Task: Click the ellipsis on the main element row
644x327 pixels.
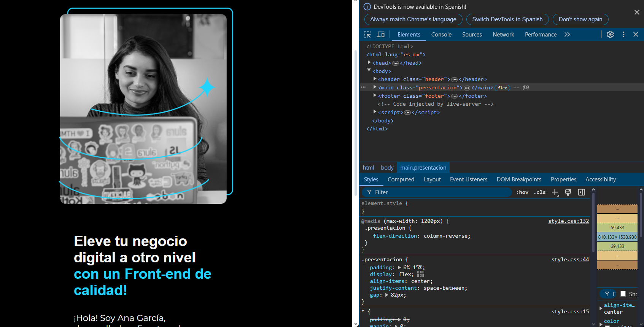Action: [363, 87]
